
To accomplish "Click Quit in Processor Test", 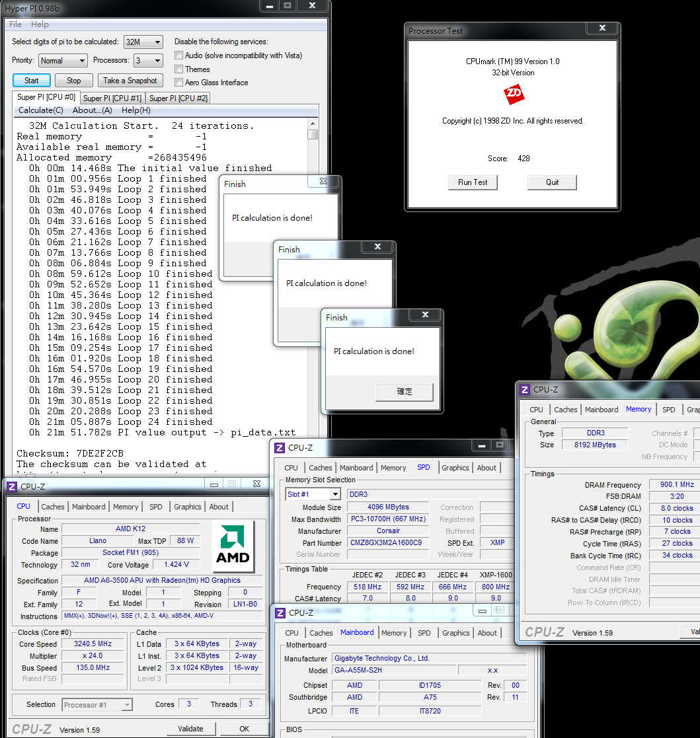I will (552, 182).
